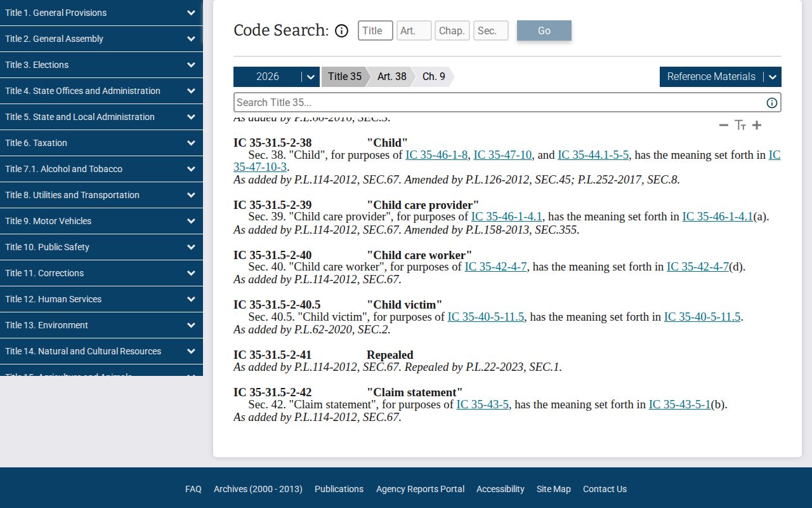Focus the Title input field

pos(376,30)
